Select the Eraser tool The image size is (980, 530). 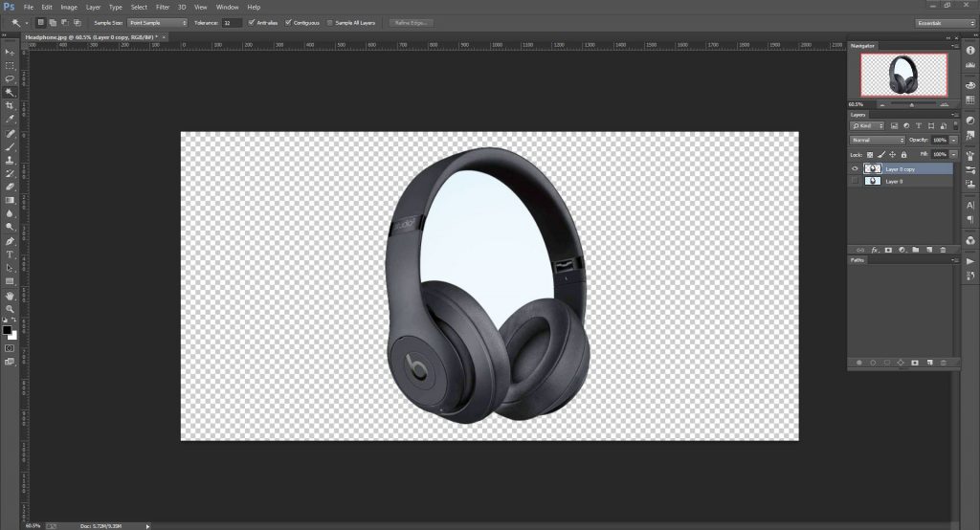point(10,187)
